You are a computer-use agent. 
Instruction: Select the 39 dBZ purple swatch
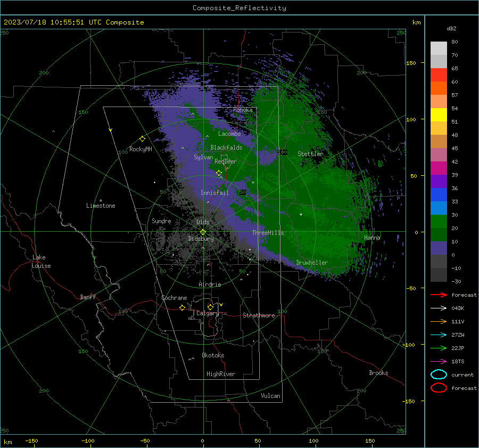click(x=439, y=181)
